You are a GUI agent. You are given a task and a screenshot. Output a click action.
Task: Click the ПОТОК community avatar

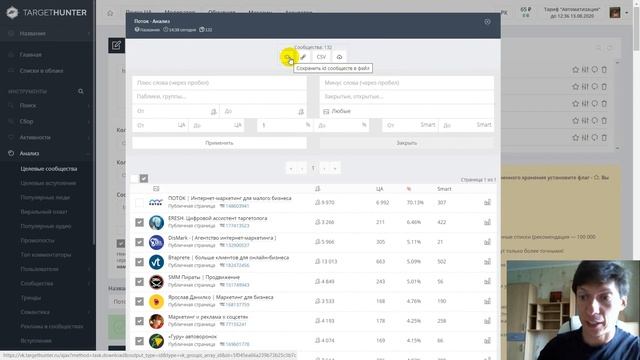[156, 202]
